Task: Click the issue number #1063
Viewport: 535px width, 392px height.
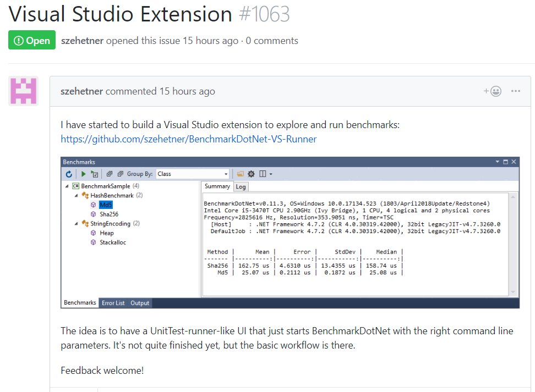Action: 264,14
